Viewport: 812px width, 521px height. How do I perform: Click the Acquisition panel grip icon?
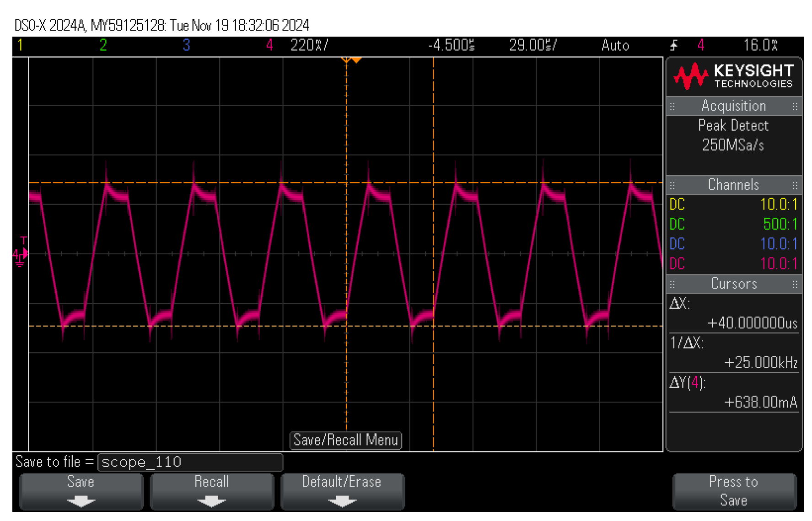click(672, 107)
